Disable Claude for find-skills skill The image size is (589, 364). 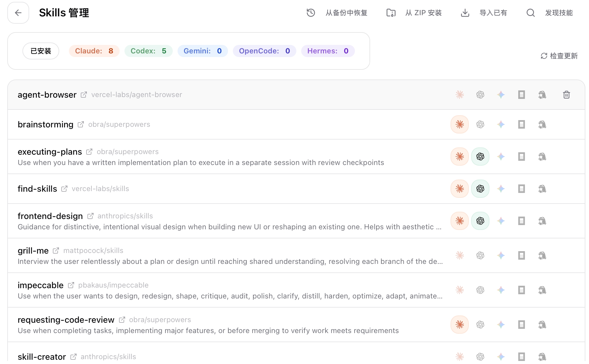click(x=460, y=189)
